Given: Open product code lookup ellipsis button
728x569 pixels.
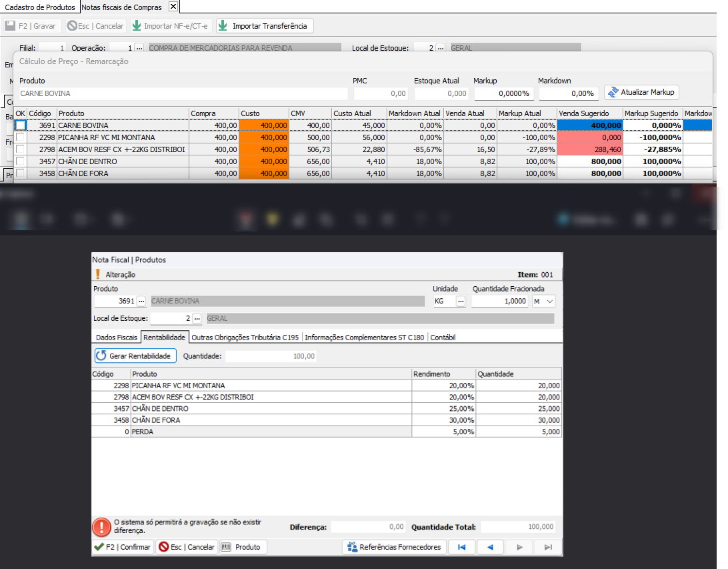Looking at the screenshot, I should [141, 302].
